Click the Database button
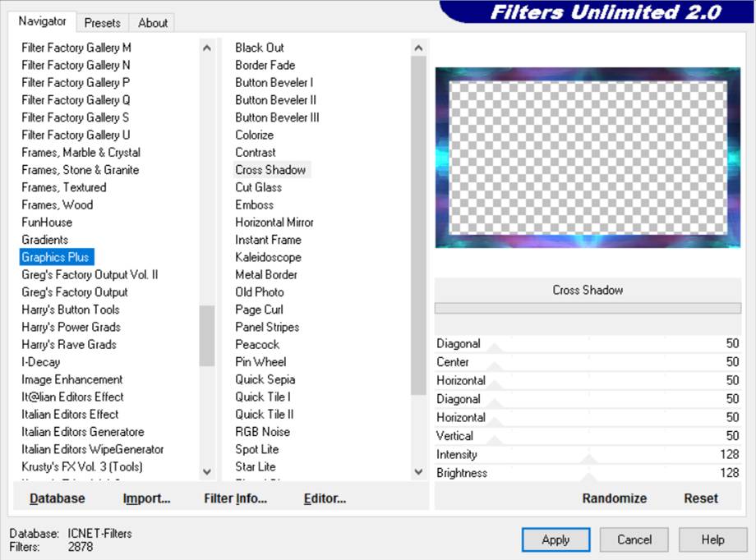This screenshot has width=756, height=560. pyautogui.click(x=58, y=498)
